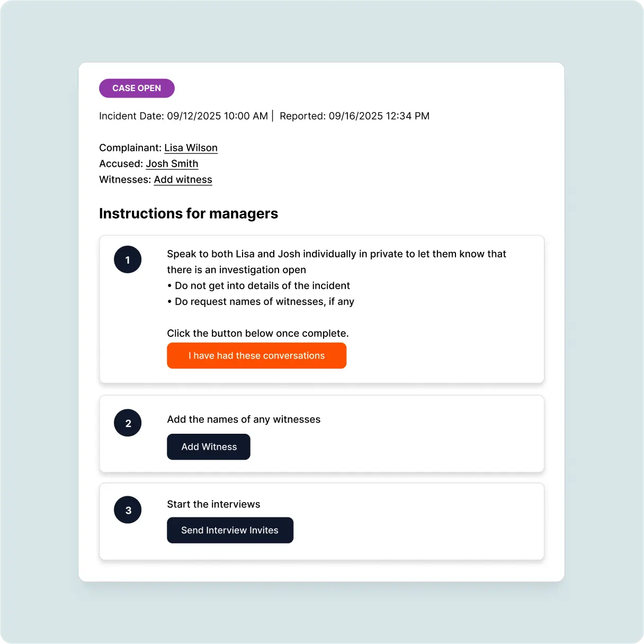Image resolution: width=644 pixels, height=644 pixels.
Task: Click the CASE OPEN status badge
Action: [137, 88]
